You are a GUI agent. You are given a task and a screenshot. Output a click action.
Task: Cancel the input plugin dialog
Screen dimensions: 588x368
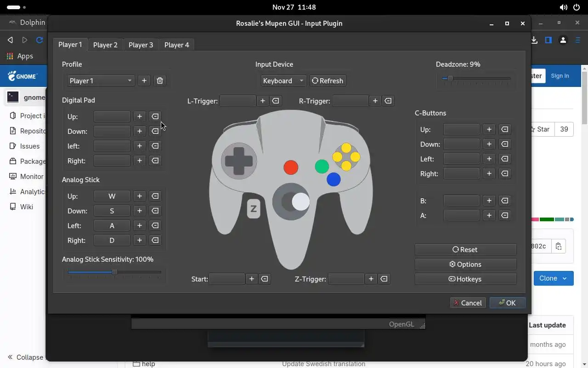[468, 303]
